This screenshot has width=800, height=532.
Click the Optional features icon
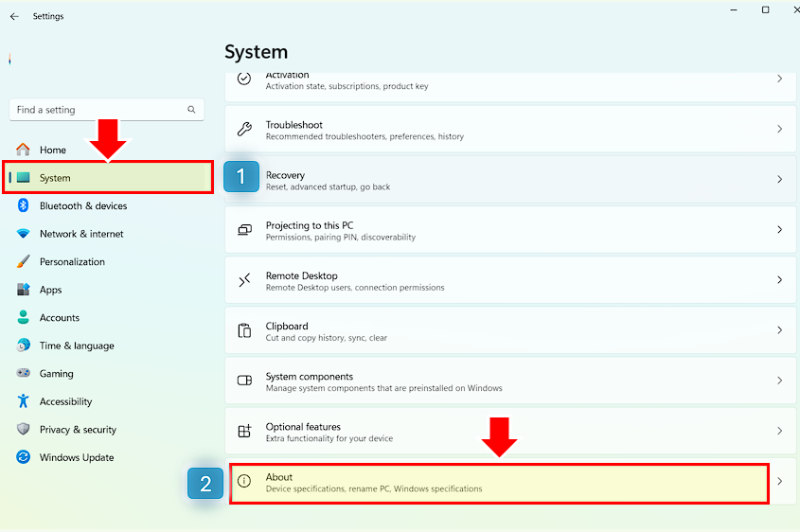click(x=244, y=431)
